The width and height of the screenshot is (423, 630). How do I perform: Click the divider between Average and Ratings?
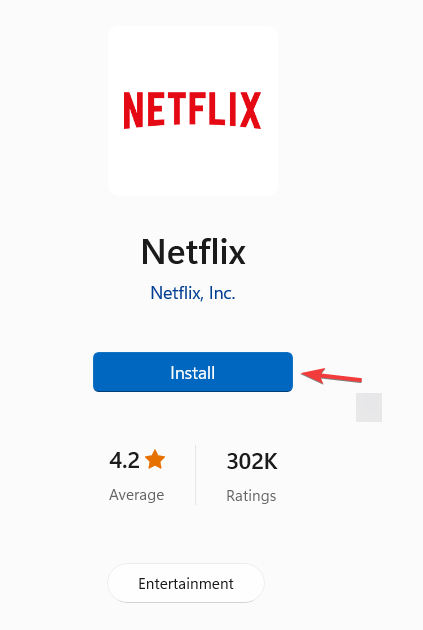196,475
